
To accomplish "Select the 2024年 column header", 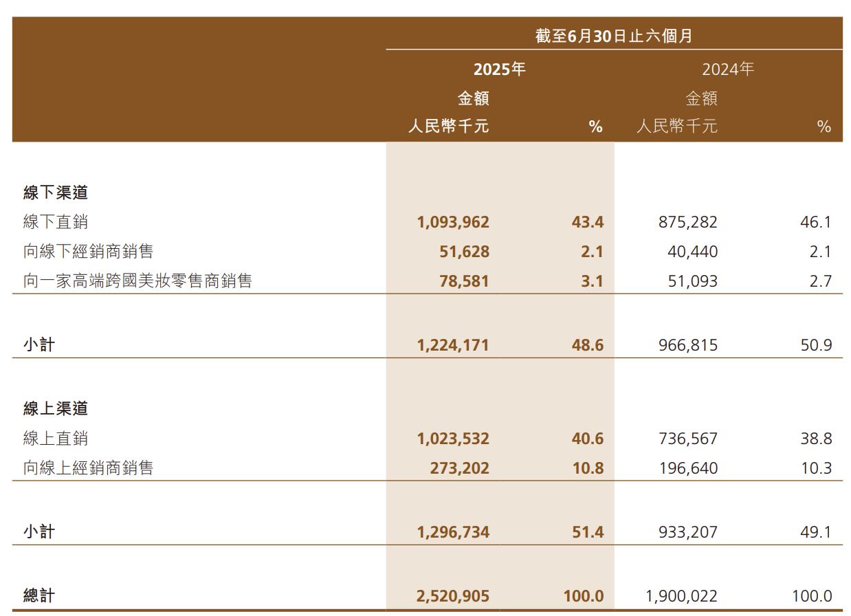I will click(x=728, y=69).
